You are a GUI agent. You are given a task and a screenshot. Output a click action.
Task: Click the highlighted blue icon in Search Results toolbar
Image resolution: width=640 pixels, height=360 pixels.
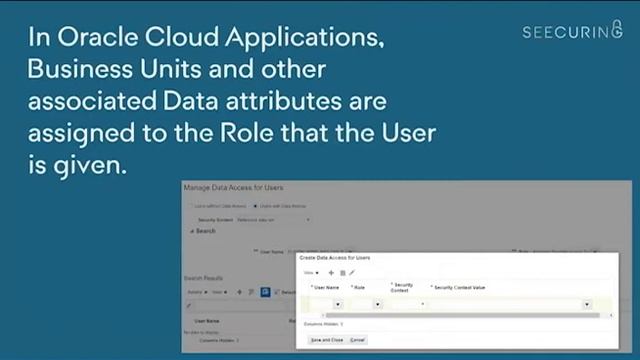click(265, 292)
